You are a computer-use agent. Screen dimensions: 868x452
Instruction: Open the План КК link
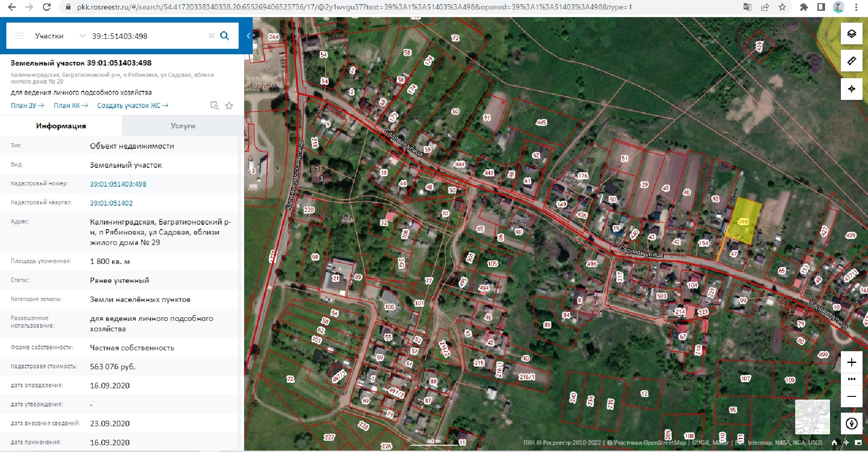[71, 105]
